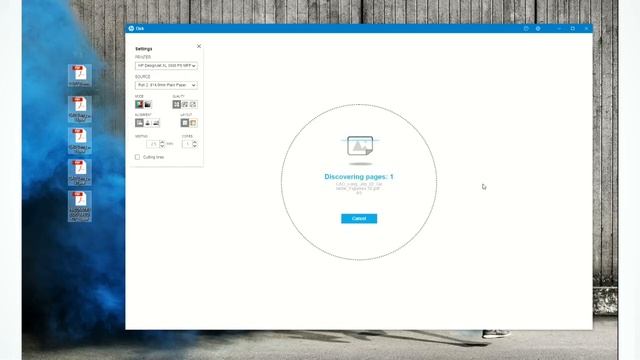Select color print mode icon
This screenshot has height=360, width=640.
click(x=139, y=104)
